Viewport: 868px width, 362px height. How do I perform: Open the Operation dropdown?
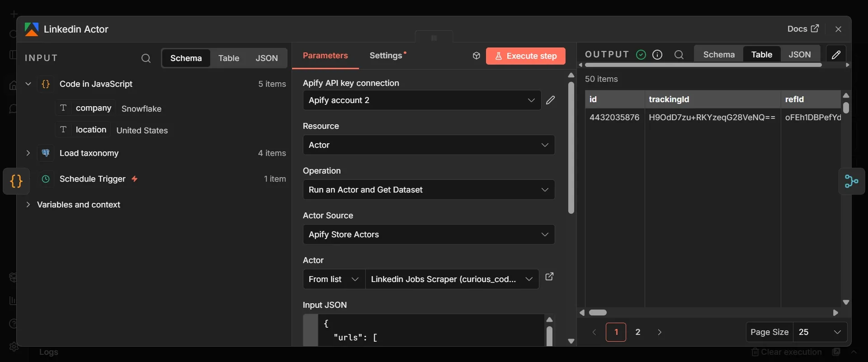pos(429,190)
